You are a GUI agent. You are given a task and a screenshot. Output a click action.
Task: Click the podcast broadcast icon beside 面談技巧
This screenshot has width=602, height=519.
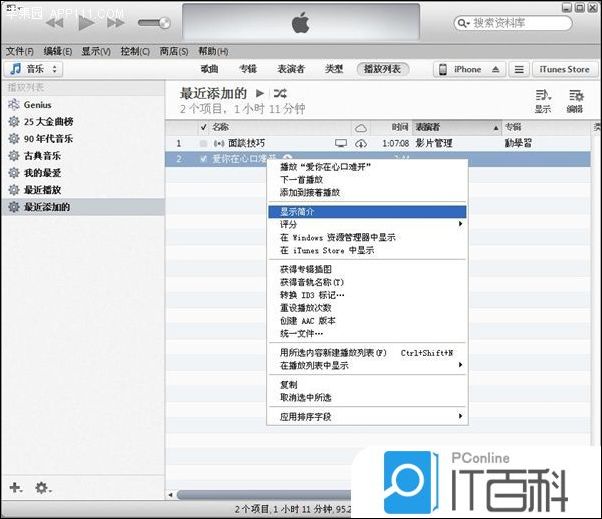coord(219,144)
